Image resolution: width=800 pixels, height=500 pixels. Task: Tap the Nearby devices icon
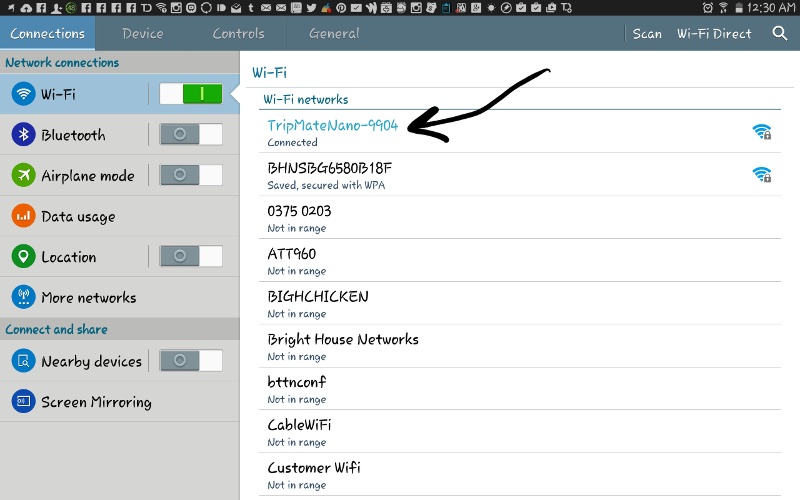[x=23, y=361]
